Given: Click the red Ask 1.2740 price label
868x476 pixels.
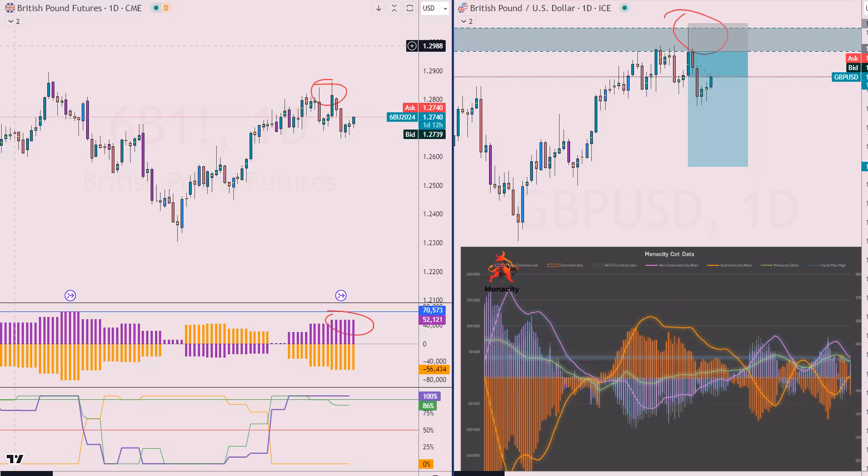Looking at the screenshot, I should pyautogui.click(x=424, y=108).
